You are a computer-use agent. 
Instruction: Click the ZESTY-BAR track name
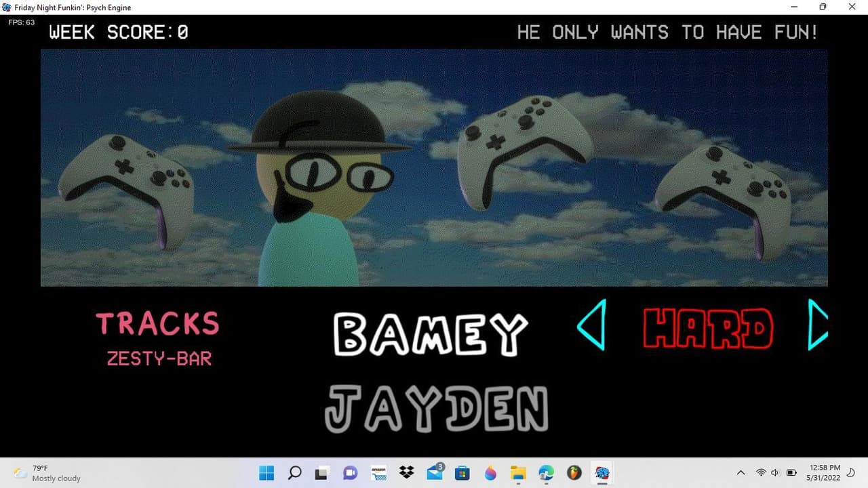click(159, 359)
